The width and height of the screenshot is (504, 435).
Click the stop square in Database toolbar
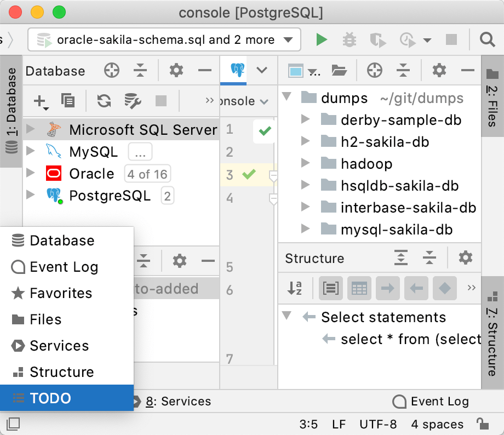(x=161, y=101)
